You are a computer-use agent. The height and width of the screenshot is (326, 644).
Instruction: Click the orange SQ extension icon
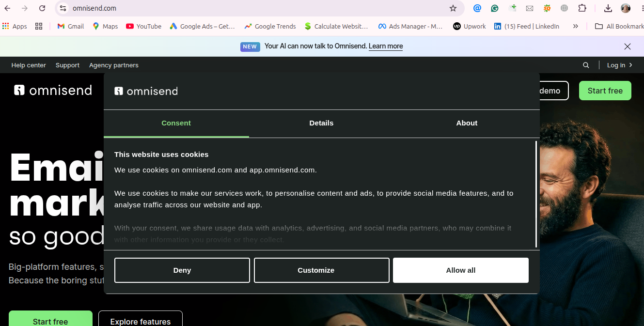click(x=547, y=8)
